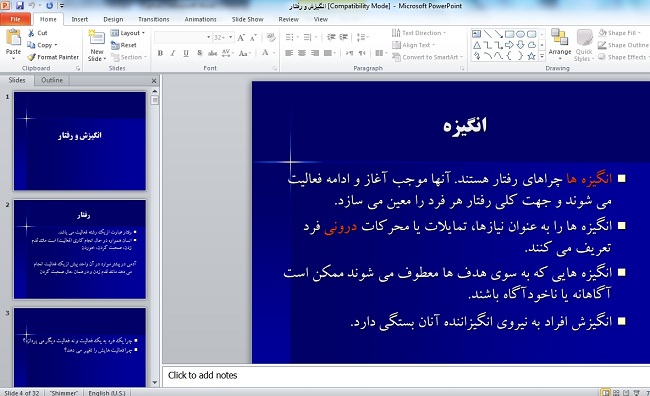Decrease font size with Shrink Font icon
650x396 pixels.
coord(254,38)
